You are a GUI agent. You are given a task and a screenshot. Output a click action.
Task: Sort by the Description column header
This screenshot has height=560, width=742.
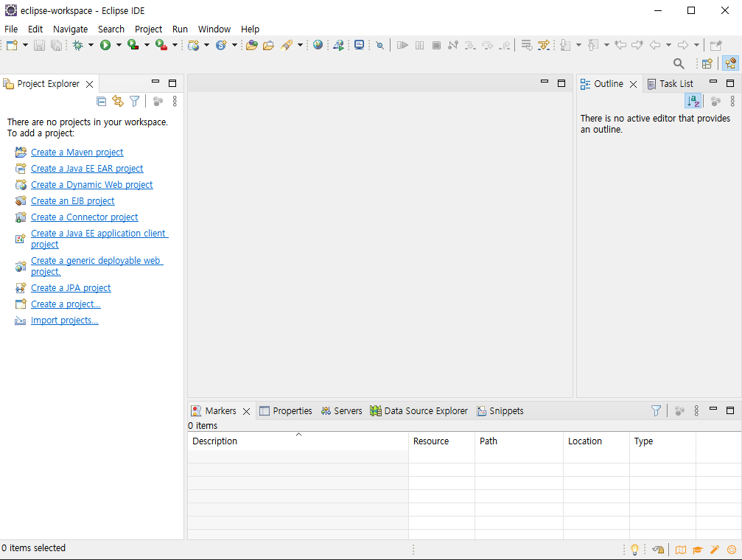(x=298, y=441)
